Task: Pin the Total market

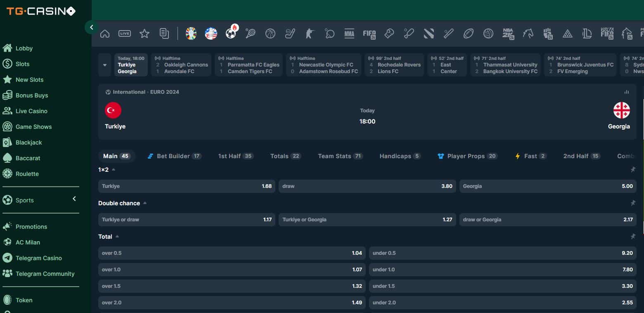Action: (633, 236)
